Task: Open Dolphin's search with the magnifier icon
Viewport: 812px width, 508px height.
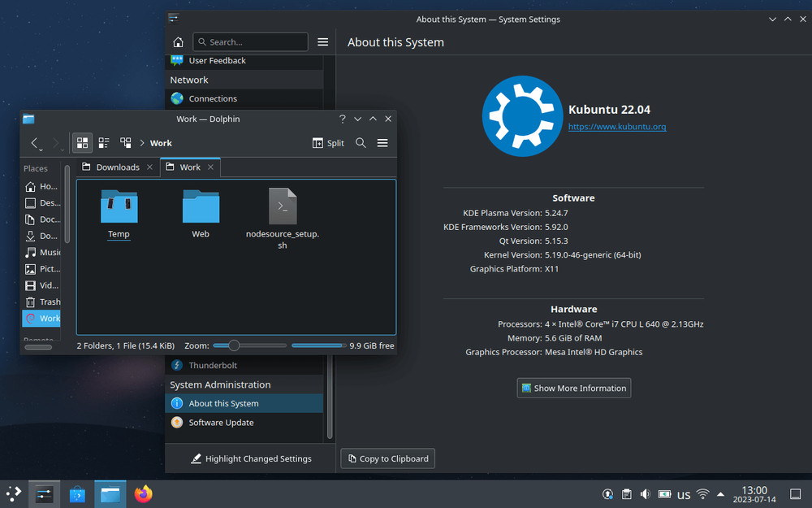Action: (x=361, y=143)
